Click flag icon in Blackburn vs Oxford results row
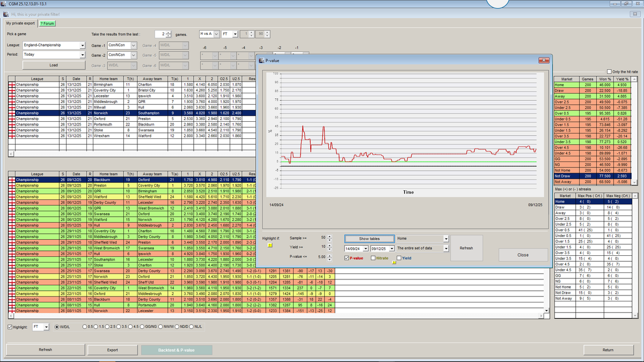Screen dimensions: 644x362 point(12,180)
